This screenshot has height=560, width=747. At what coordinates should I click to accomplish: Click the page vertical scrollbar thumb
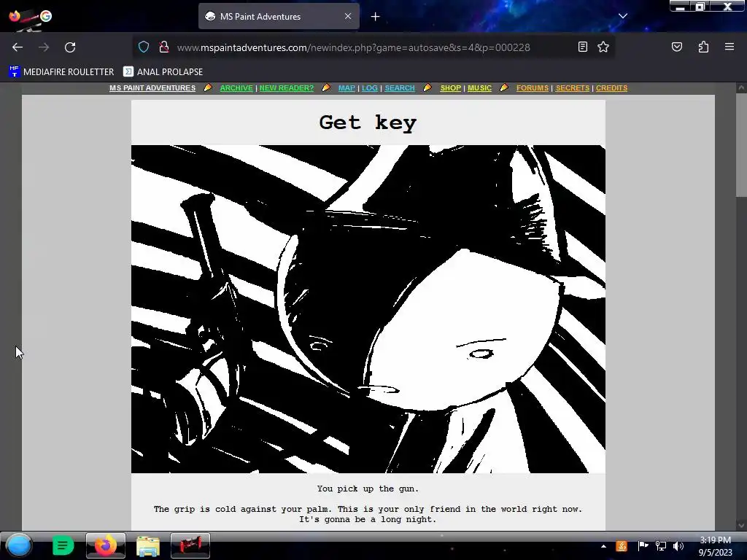pos(741,145)
